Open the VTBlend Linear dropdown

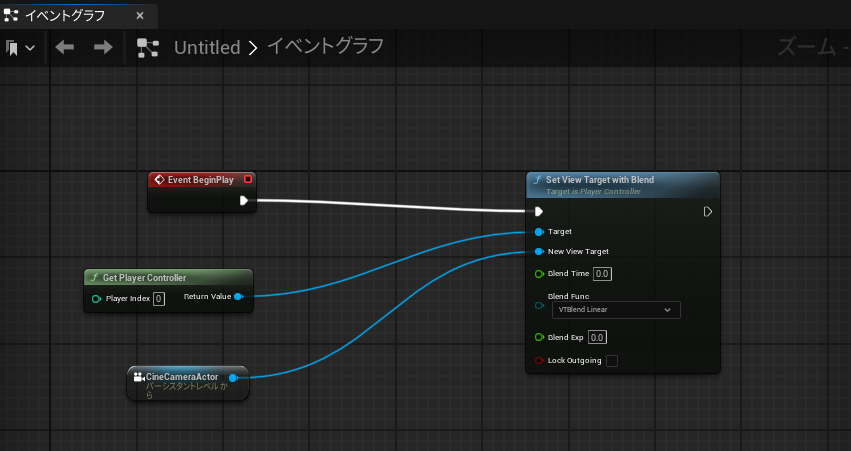point(616,310)
